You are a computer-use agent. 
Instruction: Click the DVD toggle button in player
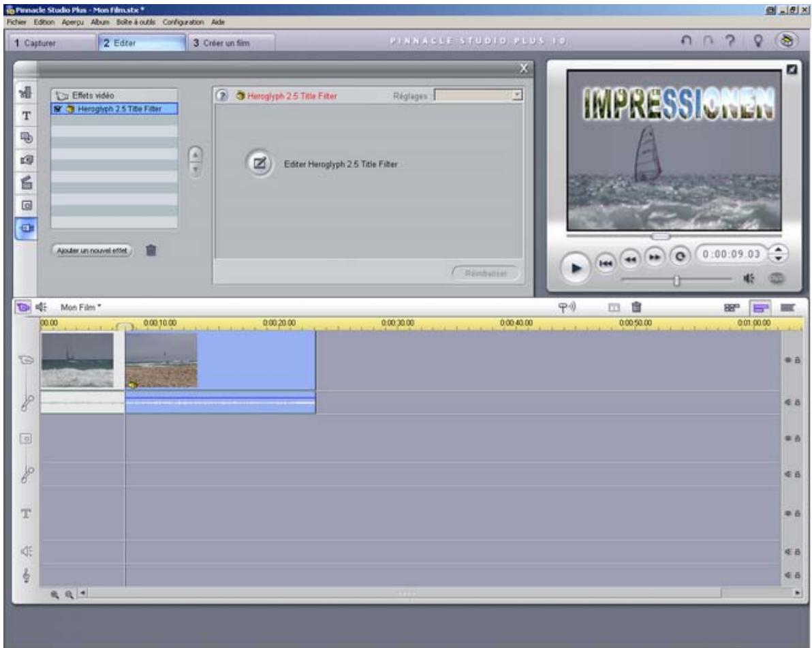(x=777, y=279)
